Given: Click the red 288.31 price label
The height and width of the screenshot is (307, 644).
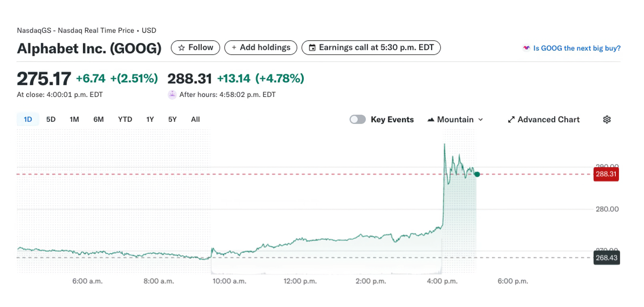Looking at the screenshot, I should (606, 174).
